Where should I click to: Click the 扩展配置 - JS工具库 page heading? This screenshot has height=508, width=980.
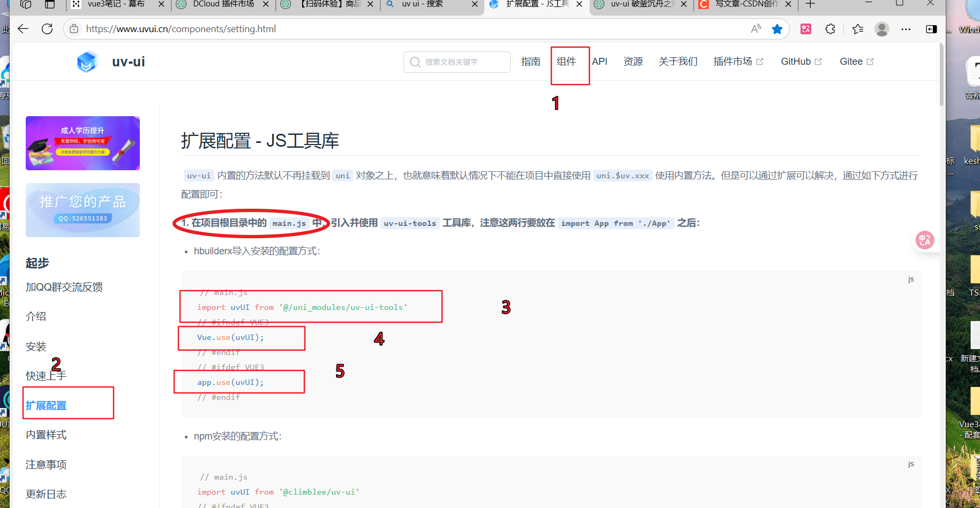coord(260,141)
